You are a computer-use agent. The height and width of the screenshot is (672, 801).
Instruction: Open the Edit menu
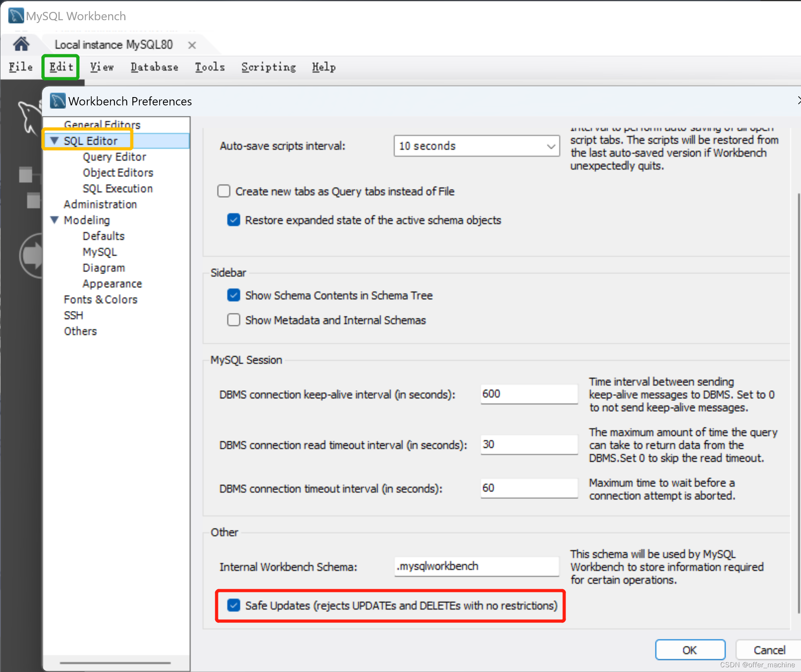61,67
